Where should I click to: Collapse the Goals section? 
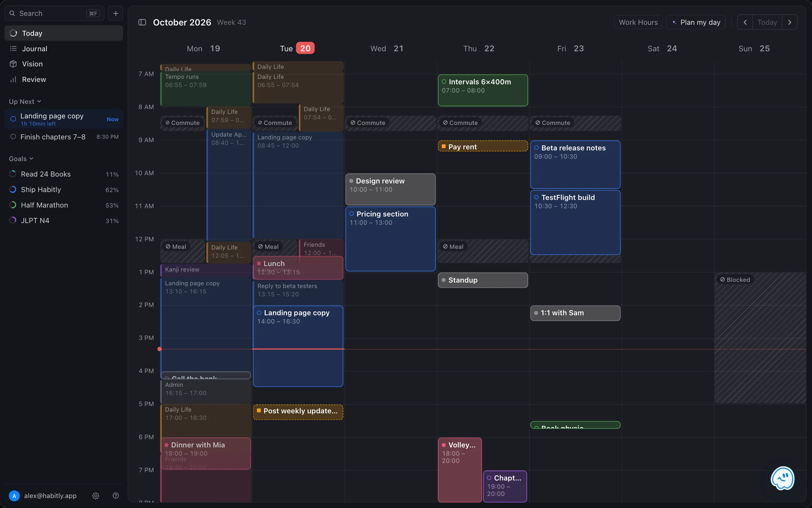pyautogui.click(x=21, y=159)
